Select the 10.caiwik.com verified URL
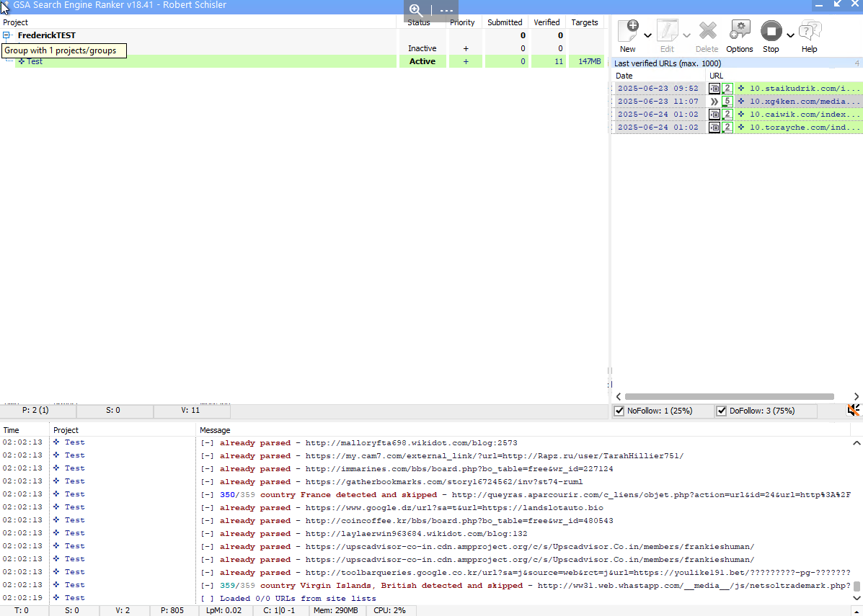The image size is (863, 616). [x=805, y=115]
